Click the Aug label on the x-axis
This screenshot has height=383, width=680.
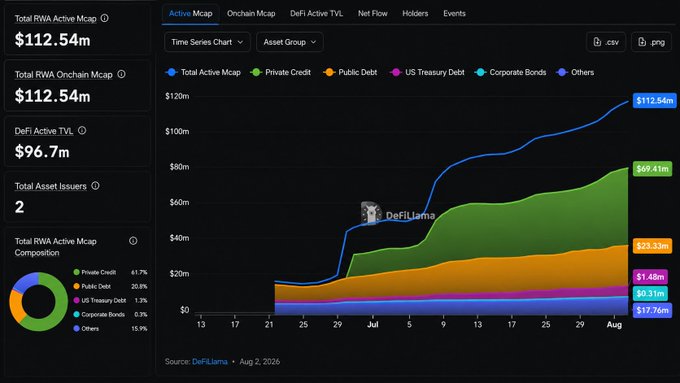coord(614,324)
